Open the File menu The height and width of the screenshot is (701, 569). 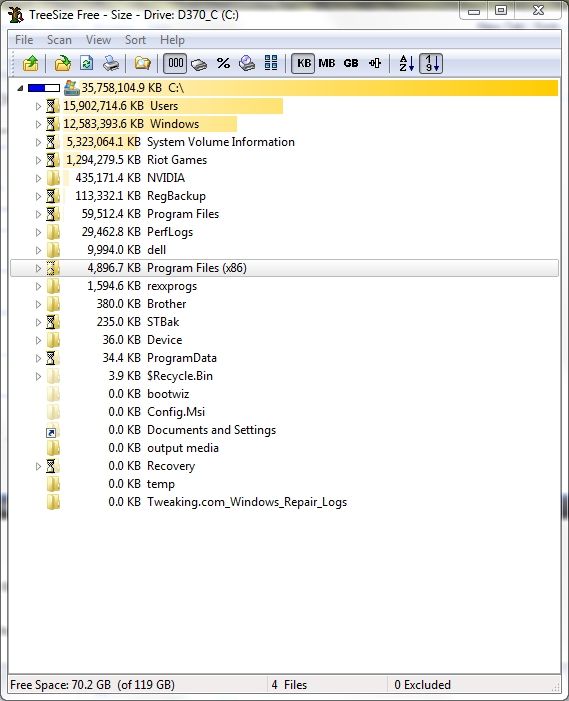(24, 40)
